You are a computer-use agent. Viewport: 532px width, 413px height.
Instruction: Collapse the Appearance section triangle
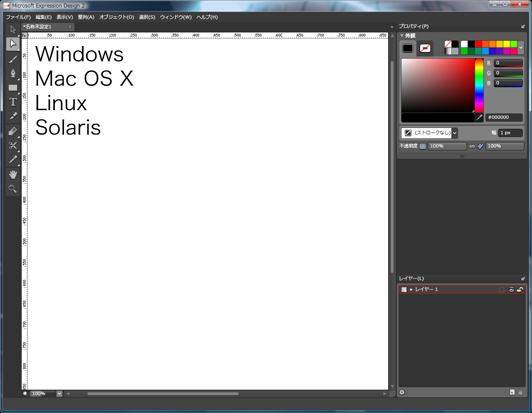(x=402, y=36)
